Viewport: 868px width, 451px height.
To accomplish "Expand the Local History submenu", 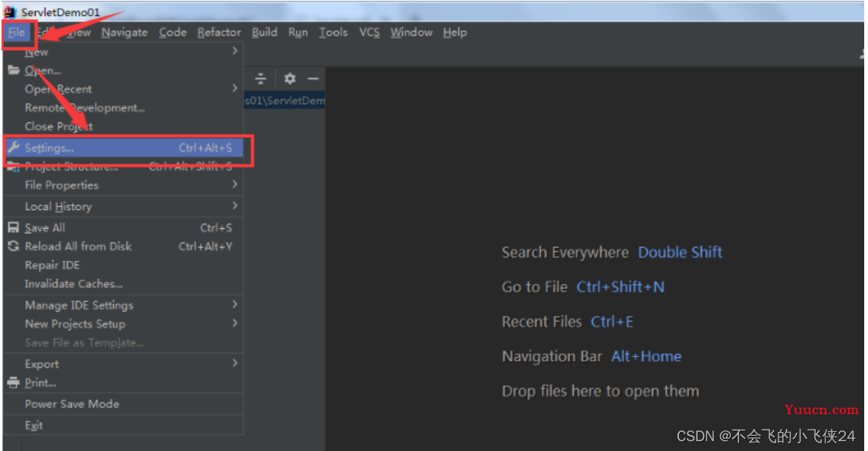I will point(234,206).
